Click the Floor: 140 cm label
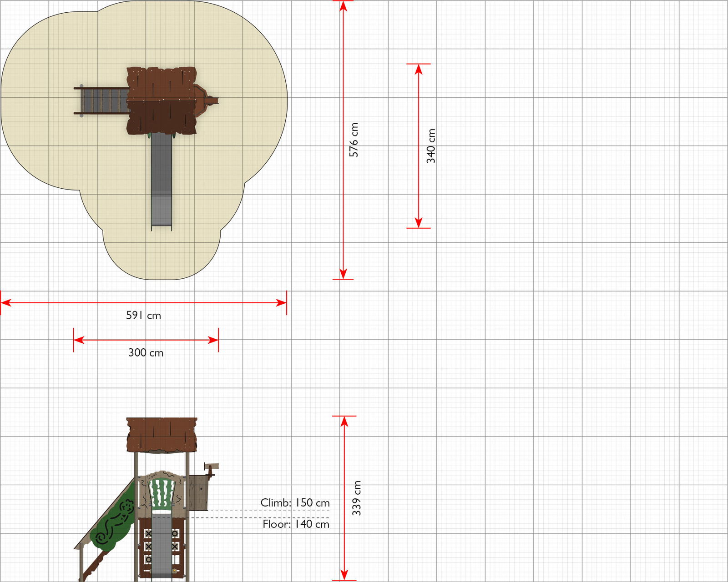This screenshot has height=582, width=728. click(296, 524)
